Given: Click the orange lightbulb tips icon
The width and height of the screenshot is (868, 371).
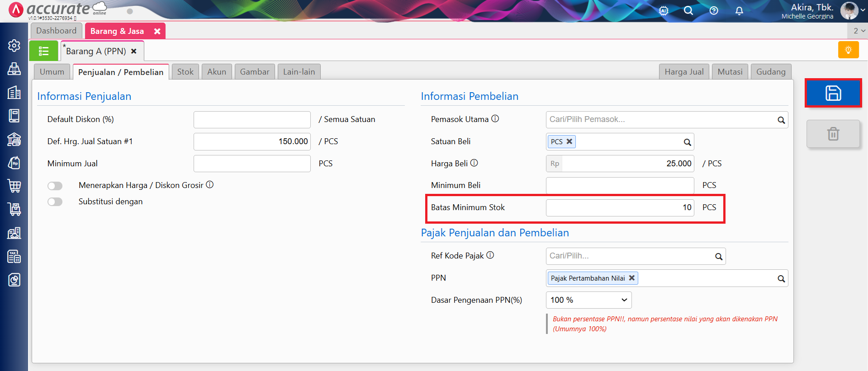Looking at the screenshot, I should (x=848, y=50).
